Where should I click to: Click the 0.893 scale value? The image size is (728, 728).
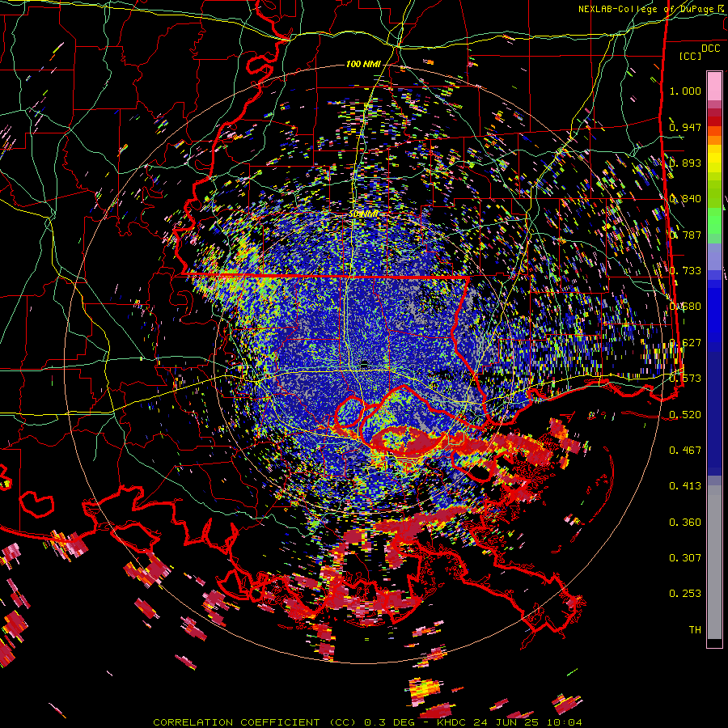click(685, 163)
